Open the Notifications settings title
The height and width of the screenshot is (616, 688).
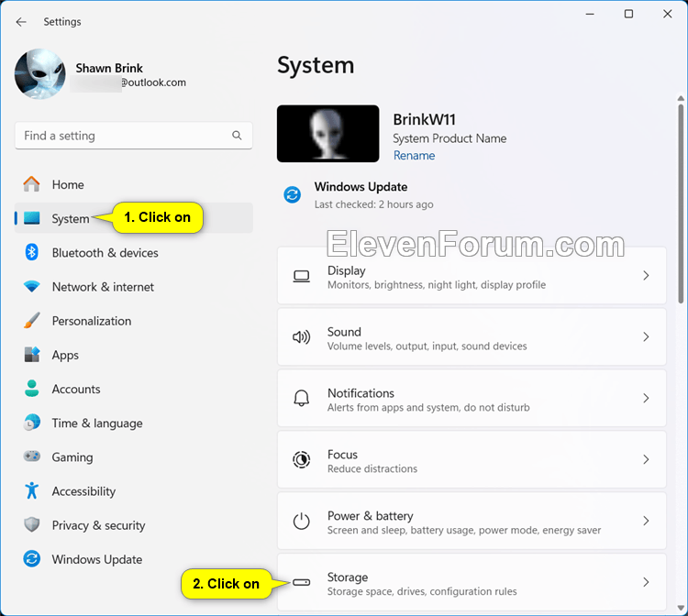pos(361,393)
